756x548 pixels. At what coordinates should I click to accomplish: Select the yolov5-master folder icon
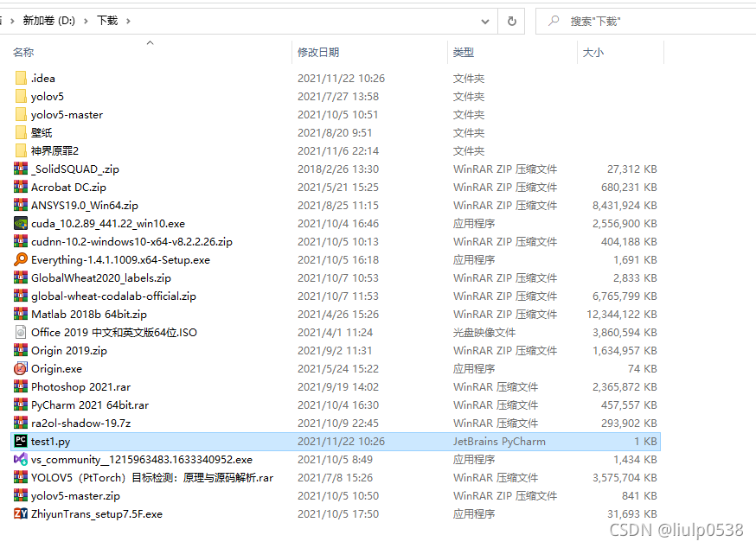[x=21, y=115]
